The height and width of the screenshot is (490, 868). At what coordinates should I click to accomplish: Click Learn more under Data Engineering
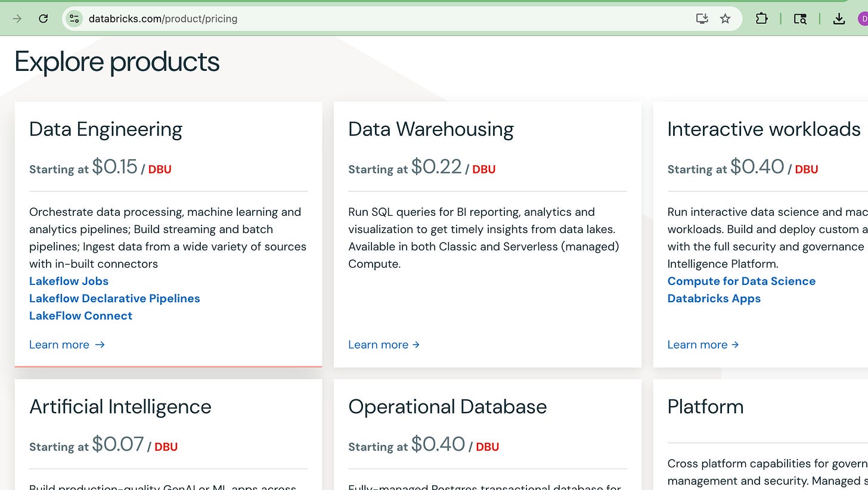[67, 345]
